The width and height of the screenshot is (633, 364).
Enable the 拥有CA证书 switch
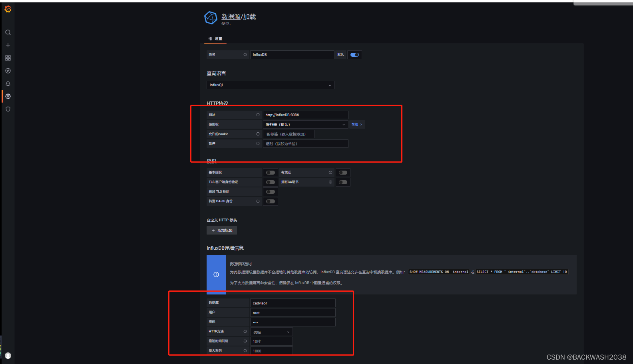[x=343, y=182]
